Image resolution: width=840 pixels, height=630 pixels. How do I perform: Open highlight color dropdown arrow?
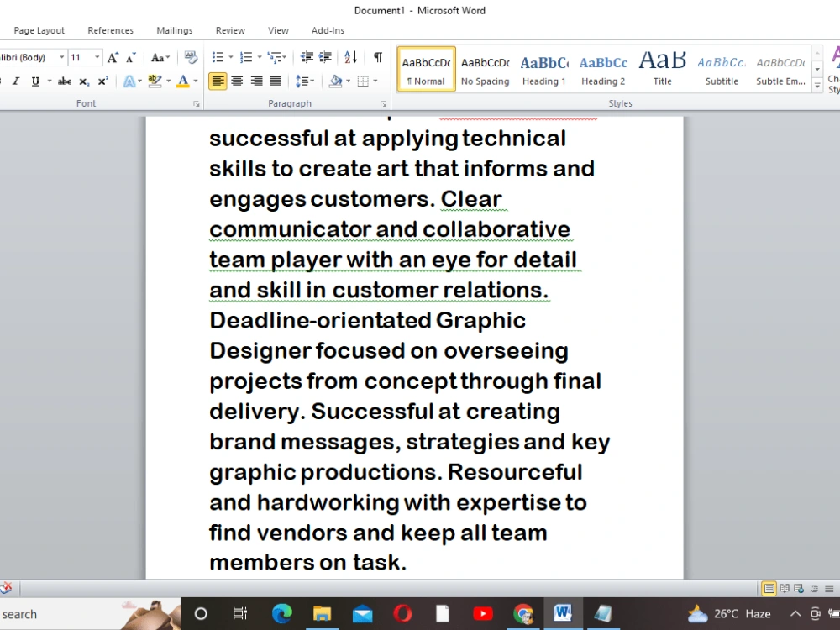click(168, 81)
